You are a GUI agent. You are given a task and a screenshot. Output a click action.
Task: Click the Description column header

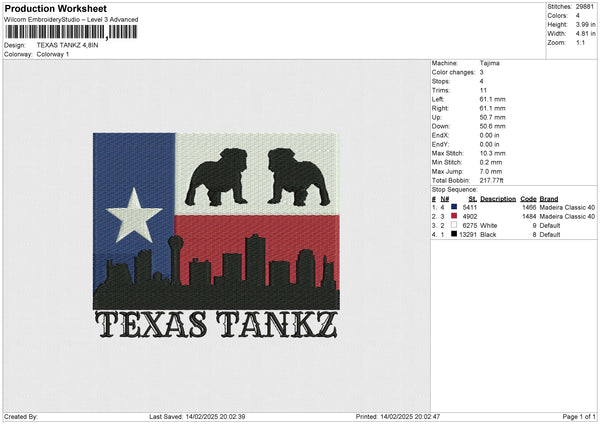[x=497, y=198]
